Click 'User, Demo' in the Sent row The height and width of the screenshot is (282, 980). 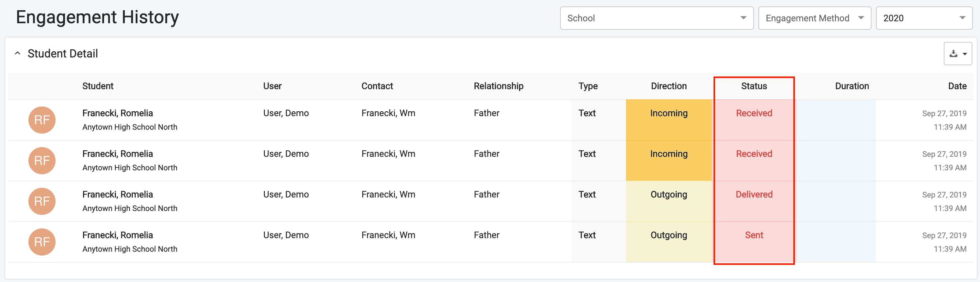[x=286, y=235]
